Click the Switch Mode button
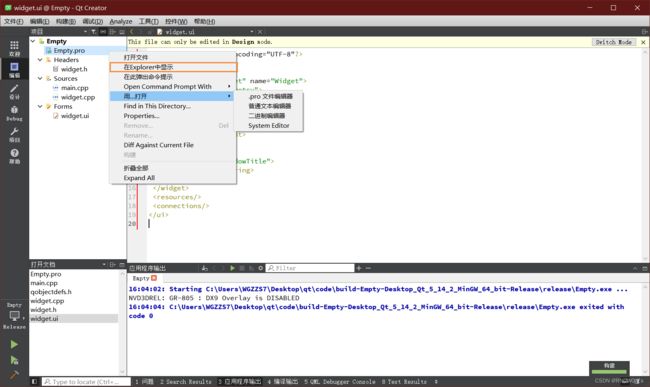The width and height of the screenshot is (650, 387). point(614,42)
